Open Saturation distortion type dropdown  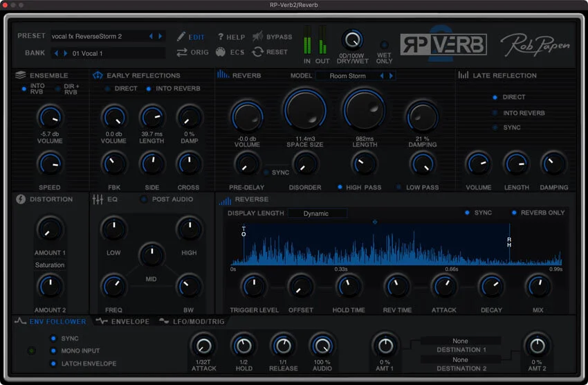coord(50,265)
